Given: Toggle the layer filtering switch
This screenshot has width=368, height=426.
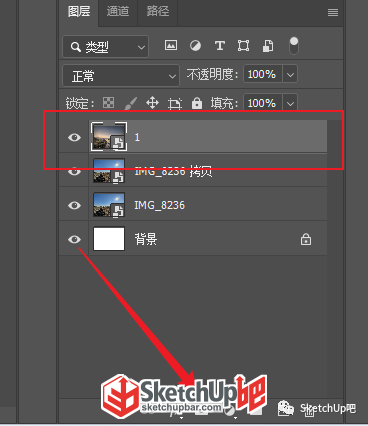Looking at the screenshot, I should [x=294, y=46].
